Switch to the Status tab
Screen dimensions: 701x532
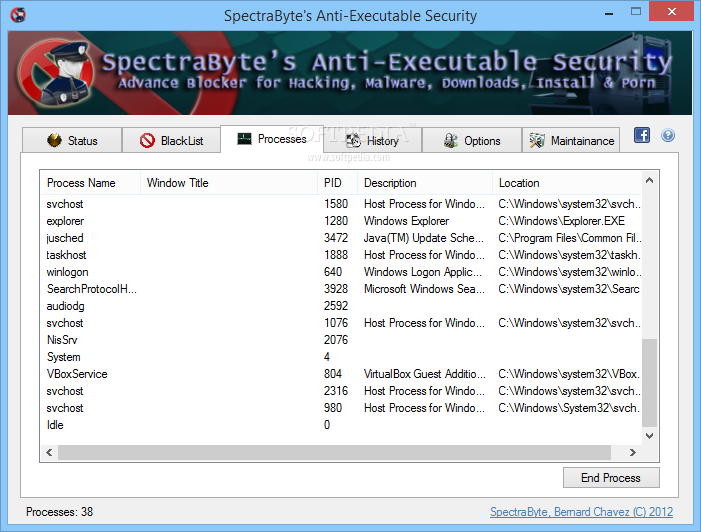(72, 140)
